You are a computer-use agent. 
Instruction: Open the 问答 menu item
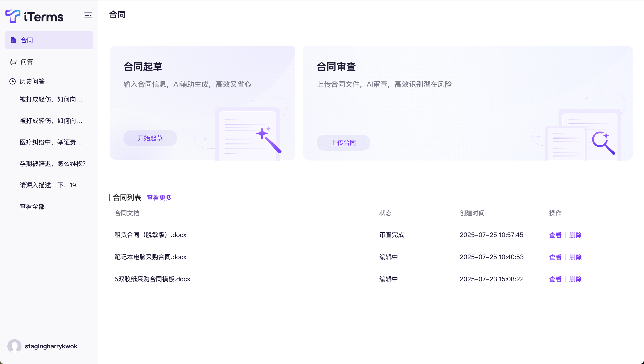point(27,62)
